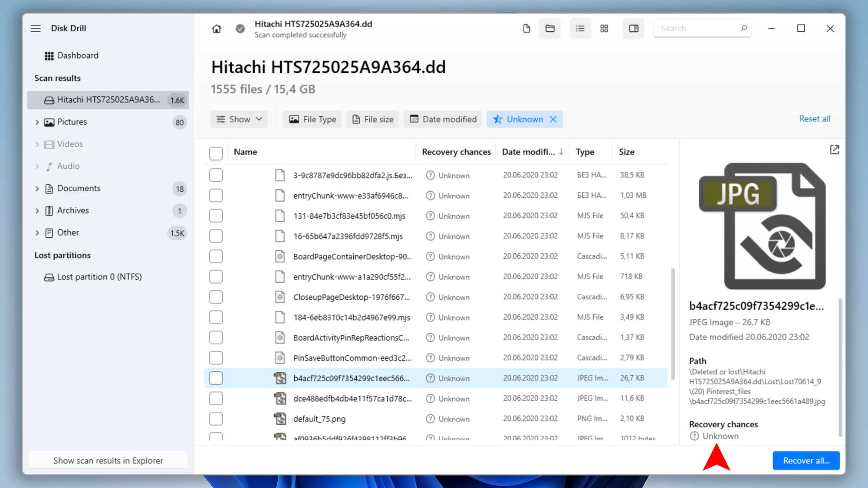Click the Recover all button

click(x=806, y=461)
